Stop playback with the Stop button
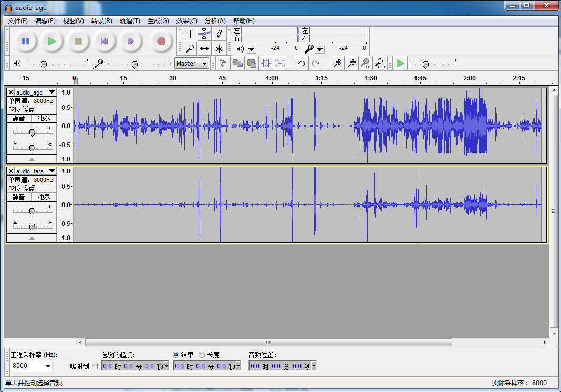561x392 pixels. [x=78, y=41]
